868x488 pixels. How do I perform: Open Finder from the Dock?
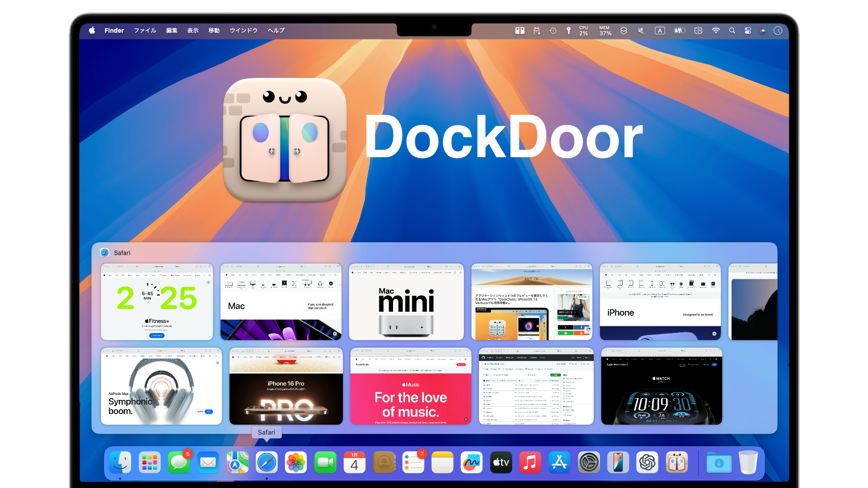[x=120, y=463]
